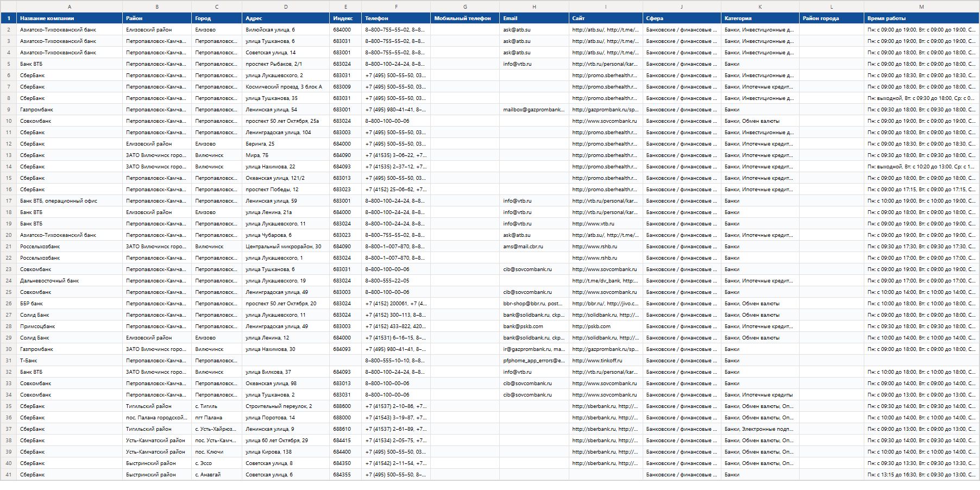Select email starting "mailbox@gazprombank"
This screenshot has width=980, height=490.
pos(534,110)
